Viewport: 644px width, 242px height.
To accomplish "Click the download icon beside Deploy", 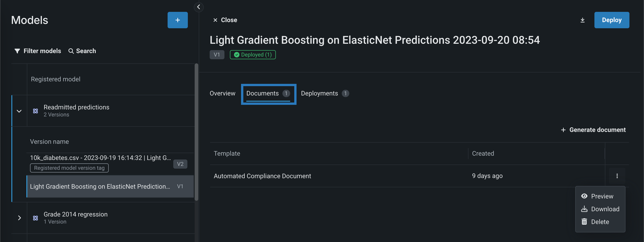I will 582,20.
